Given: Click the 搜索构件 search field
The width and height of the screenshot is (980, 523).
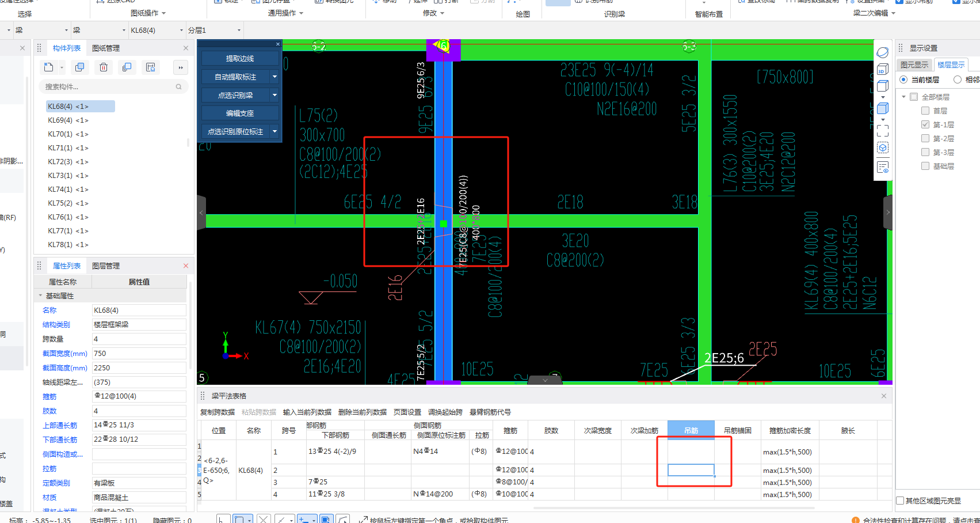Looking at the screenshot, I should click(x=114, y=86).
